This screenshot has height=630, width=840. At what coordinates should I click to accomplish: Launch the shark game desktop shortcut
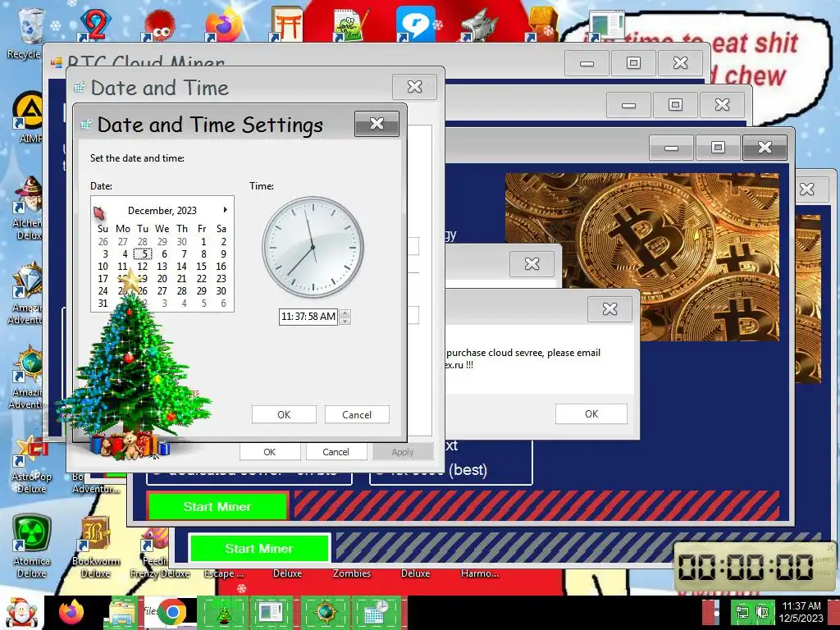[479, 25]
